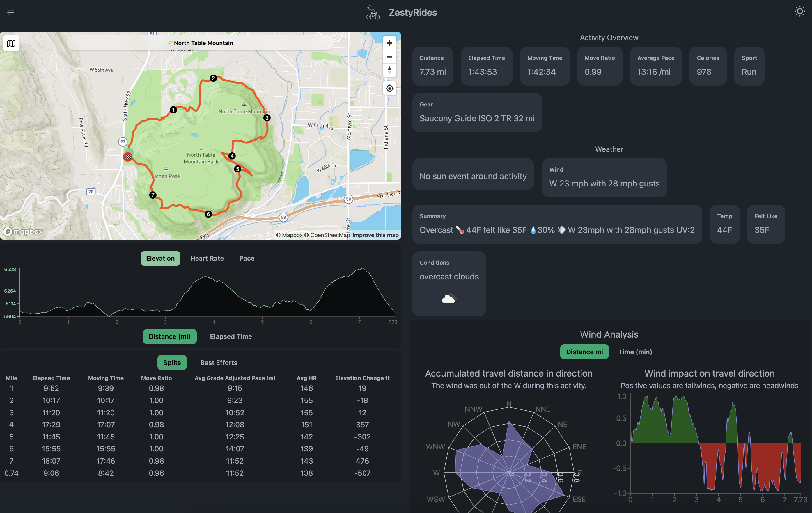Open the map style switcher icon
Viewport: 812px width, 513px height.
coord(11,43)
